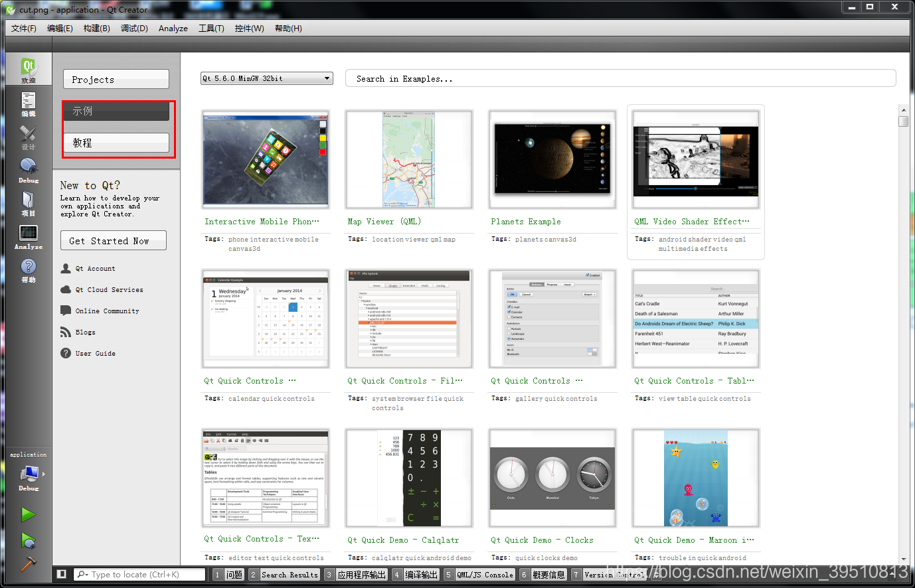915x588 pixels.
Task: Open the 控件(W) menu
Action: point(250,28)
